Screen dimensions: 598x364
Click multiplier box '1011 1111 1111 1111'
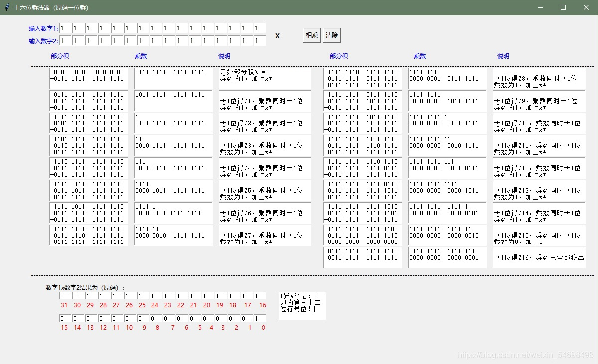173,101
